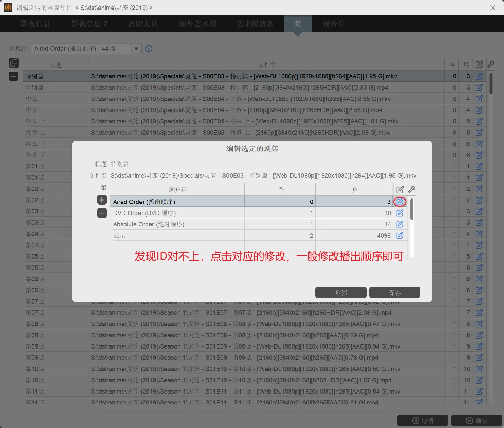504x428 pixels.
Task: Click edit icon for DVD Order row
Action: pyautogui.click(x=400, y=213)
